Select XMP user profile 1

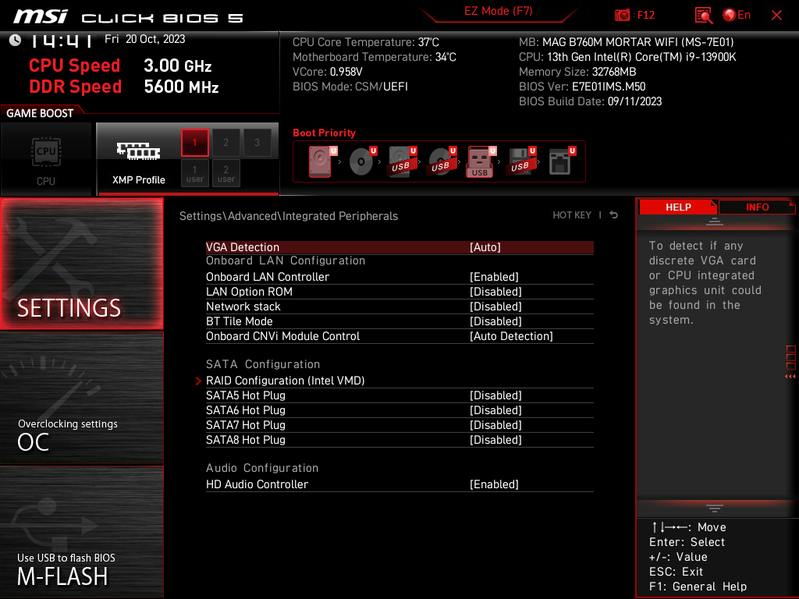(195, 173)
